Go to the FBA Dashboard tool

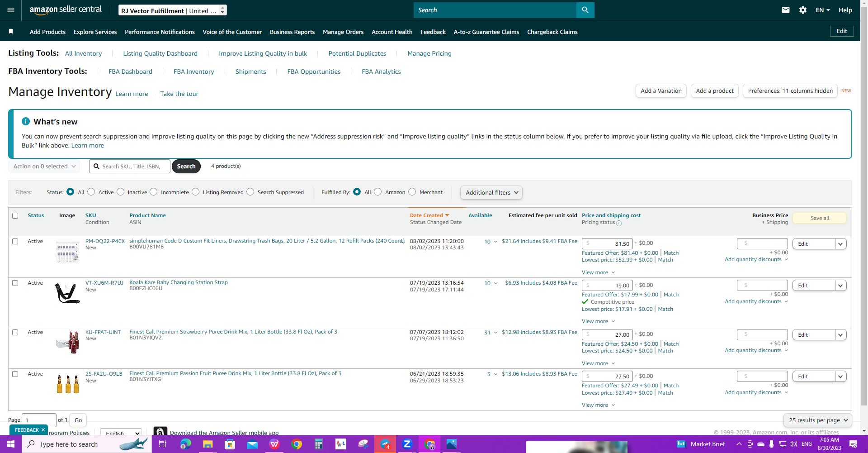[130, 72]
